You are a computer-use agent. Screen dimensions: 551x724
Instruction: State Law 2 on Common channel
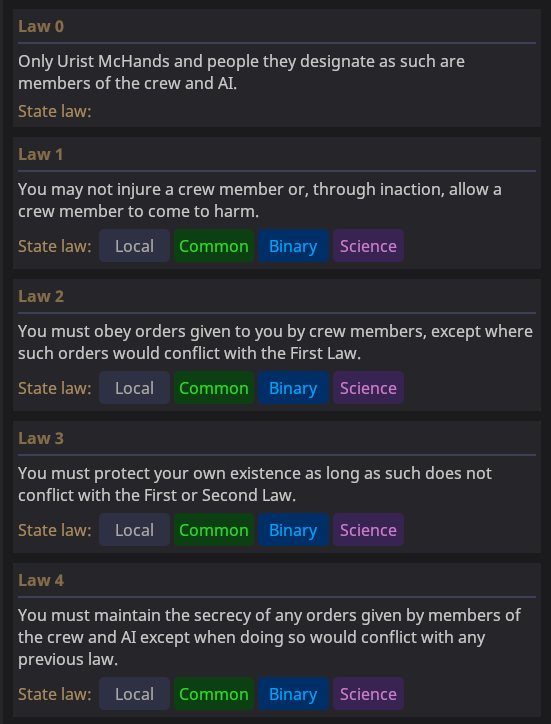(x=214, y=388)
